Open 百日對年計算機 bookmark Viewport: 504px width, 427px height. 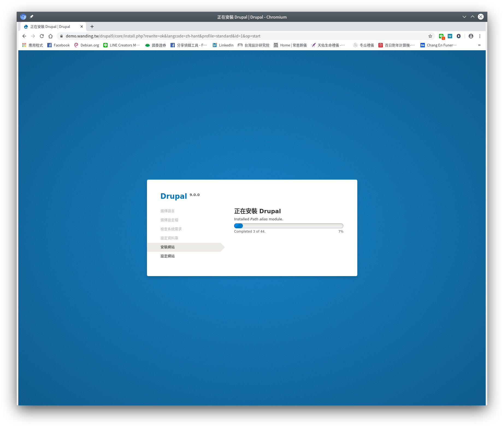[x=397, y=45]
